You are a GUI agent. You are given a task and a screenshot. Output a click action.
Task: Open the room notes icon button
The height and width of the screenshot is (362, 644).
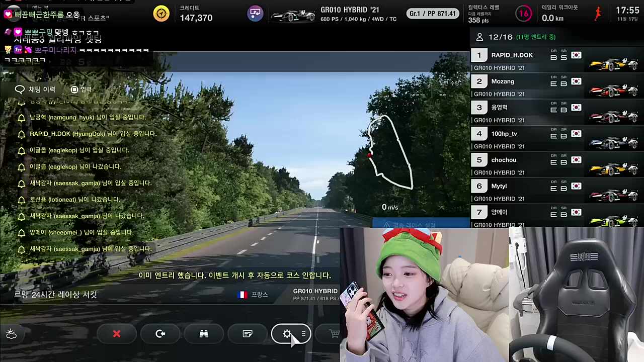pyautogui.click(x=248, y=334)
